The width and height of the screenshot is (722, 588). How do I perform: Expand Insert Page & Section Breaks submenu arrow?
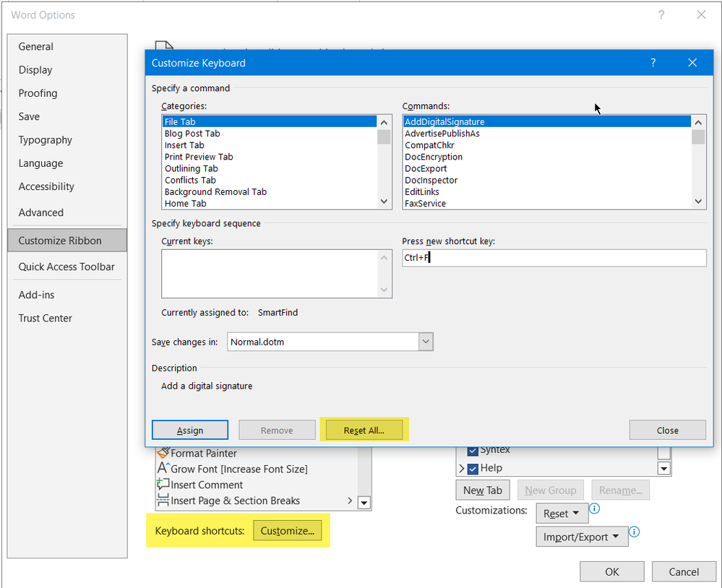coord(350,500)
